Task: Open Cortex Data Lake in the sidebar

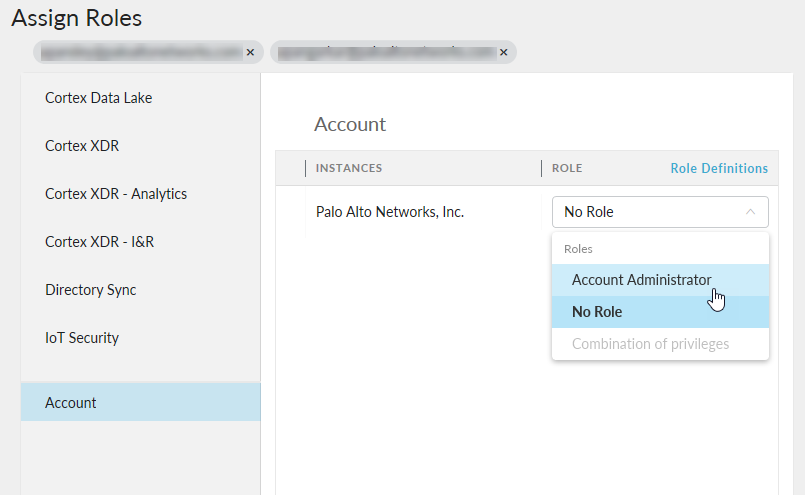Action: coord(98,98)
